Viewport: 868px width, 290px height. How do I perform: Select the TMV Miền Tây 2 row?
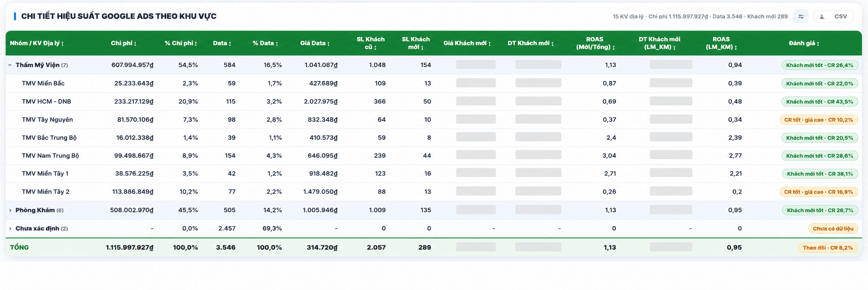tap(434, 192)
